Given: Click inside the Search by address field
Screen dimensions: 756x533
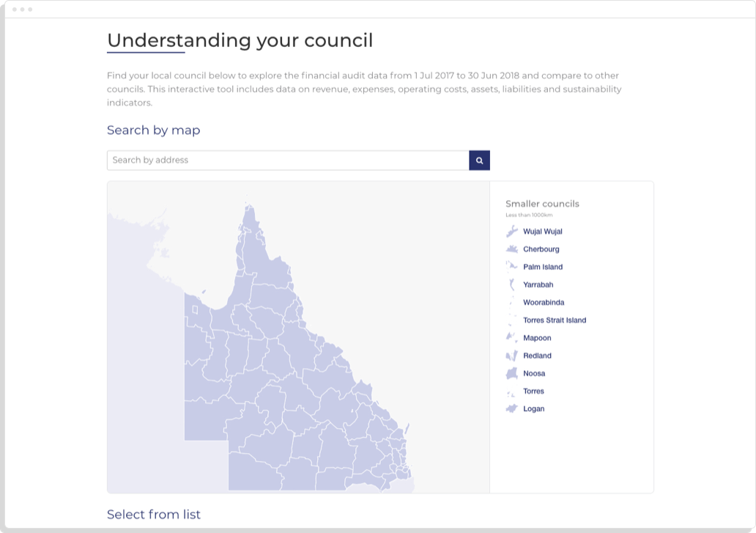Looking at the screenshot, I should (x=286, y=160).
